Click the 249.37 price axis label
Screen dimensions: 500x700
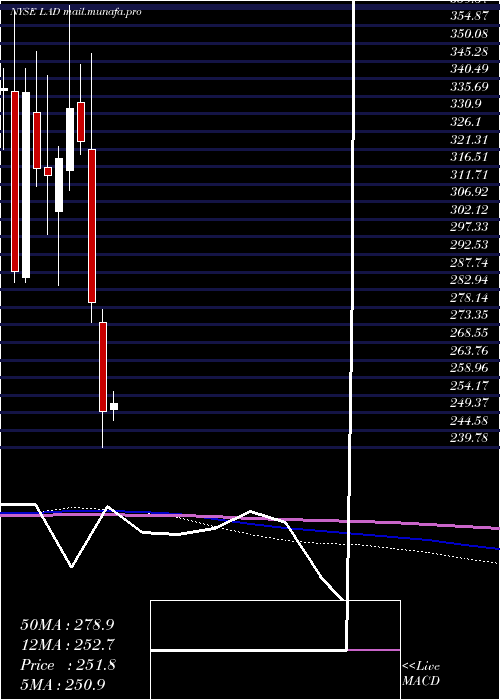(x=469, y=403)
